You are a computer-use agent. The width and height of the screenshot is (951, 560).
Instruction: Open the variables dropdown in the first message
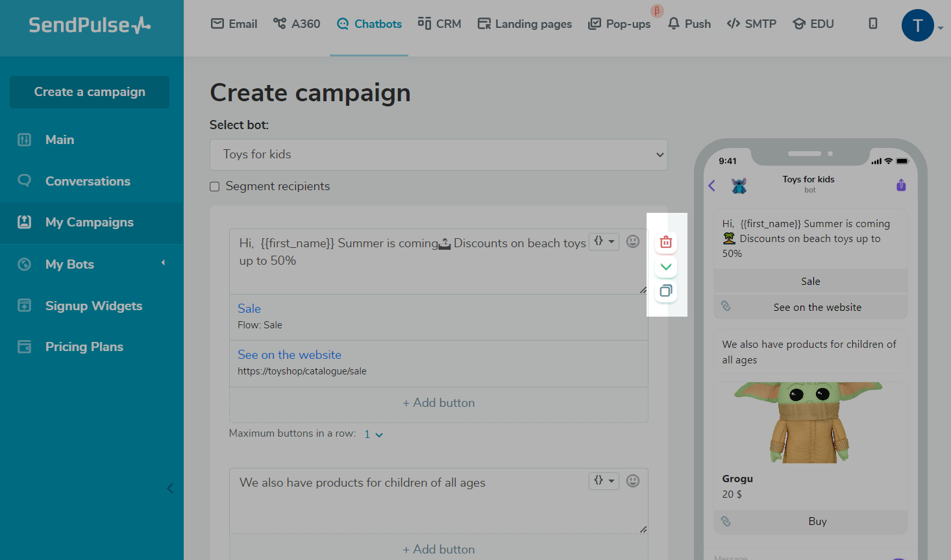[x=604, y=241]
